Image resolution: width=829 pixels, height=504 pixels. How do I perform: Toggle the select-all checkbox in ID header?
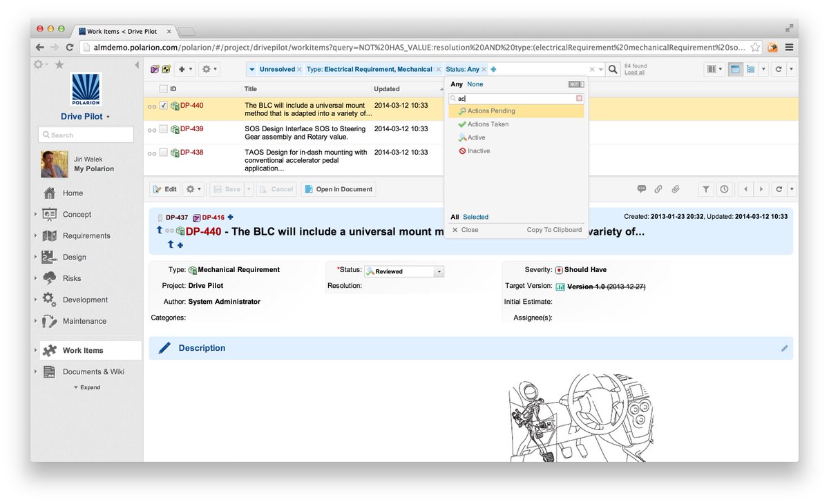pos(164,89)
